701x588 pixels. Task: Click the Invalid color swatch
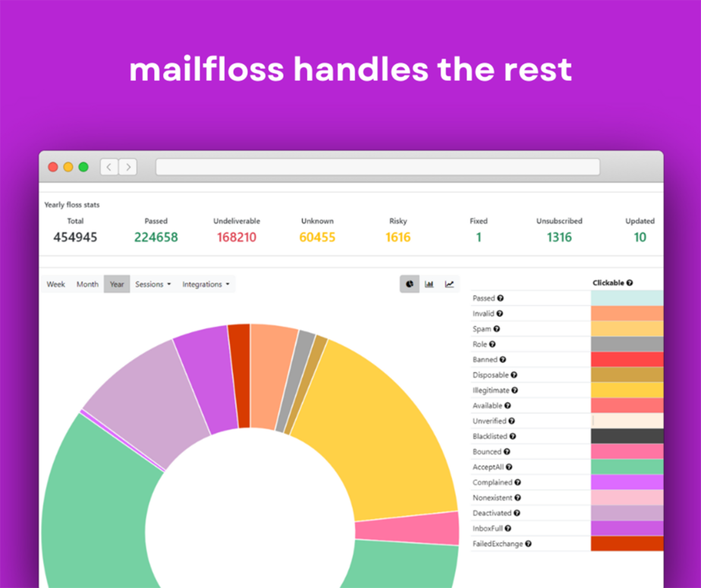tap(627, 313)
